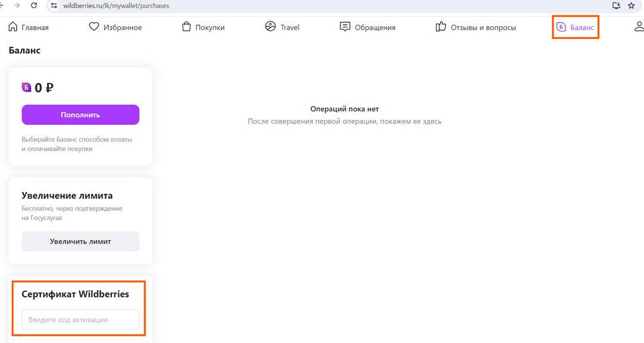Click the Travel globe icon
This screenshot has width=644, height=343.
270,27
